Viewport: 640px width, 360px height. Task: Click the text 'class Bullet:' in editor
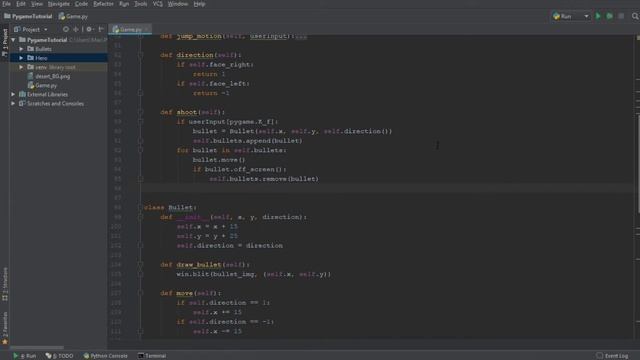(170, 208)
